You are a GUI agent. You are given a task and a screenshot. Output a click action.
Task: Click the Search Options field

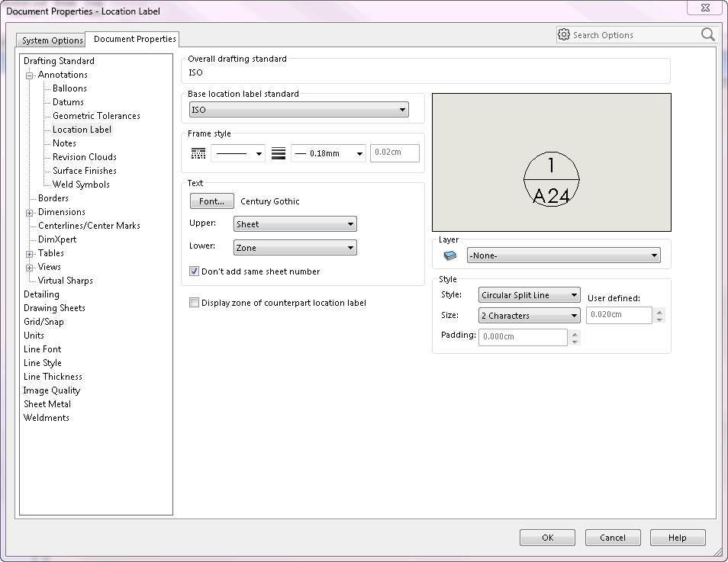pos(635,35)
